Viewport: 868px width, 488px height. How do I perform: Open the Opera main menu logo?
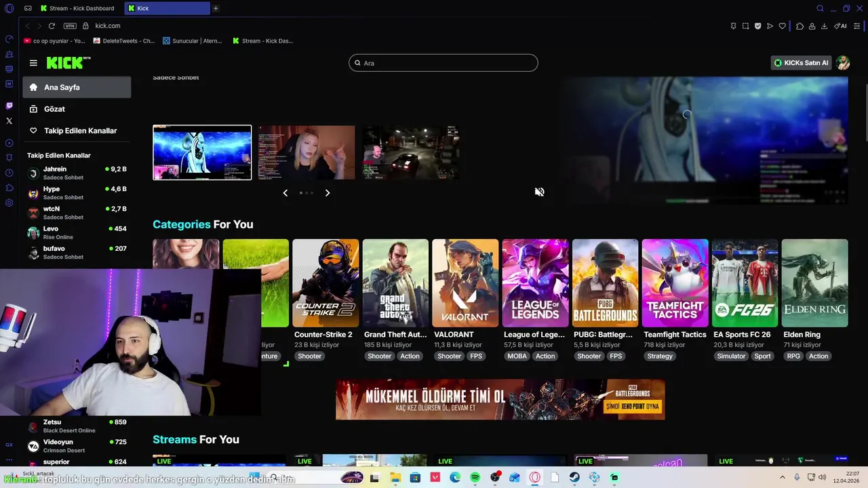click(x=9, y=8)
